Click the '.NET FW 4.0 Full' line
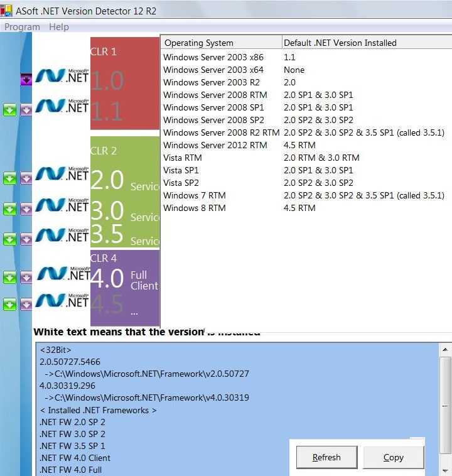 click(x=71, y=470)
